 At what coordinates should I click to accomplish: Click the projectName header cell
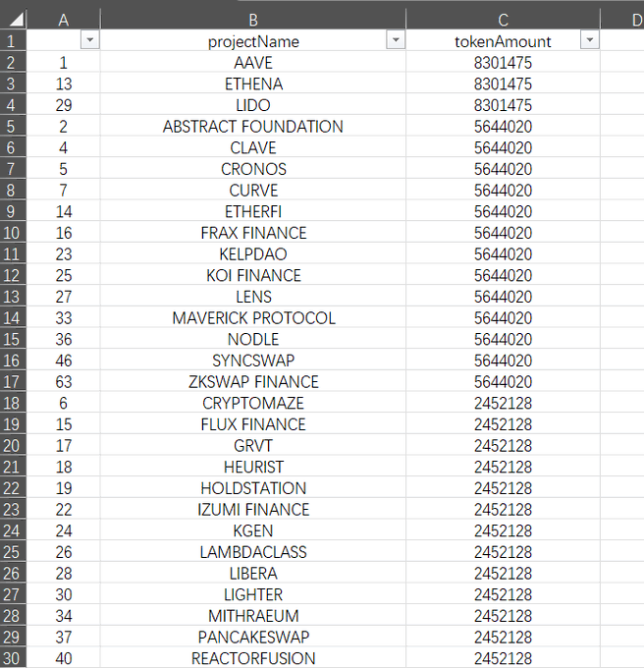pos(253,41)
